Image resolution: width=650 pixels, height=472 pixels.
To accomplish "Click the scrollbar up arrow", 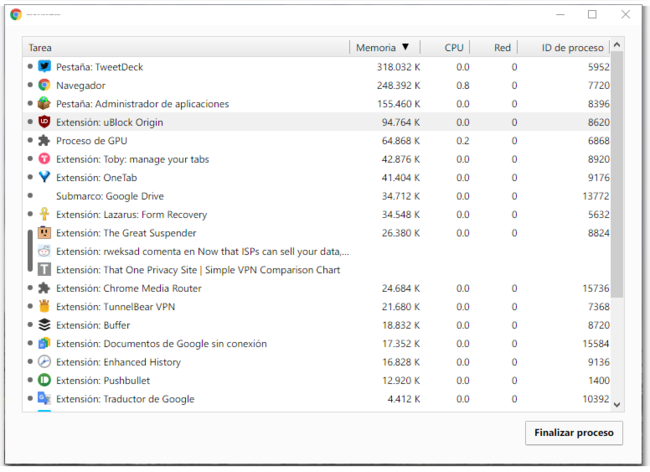I will tap(617, 44).
